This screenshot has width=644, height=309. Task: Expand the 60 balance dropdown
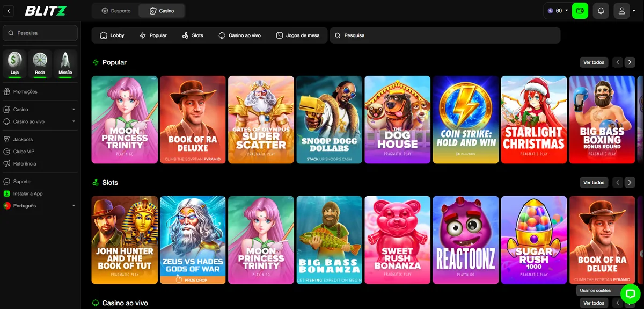pos(557,11)
